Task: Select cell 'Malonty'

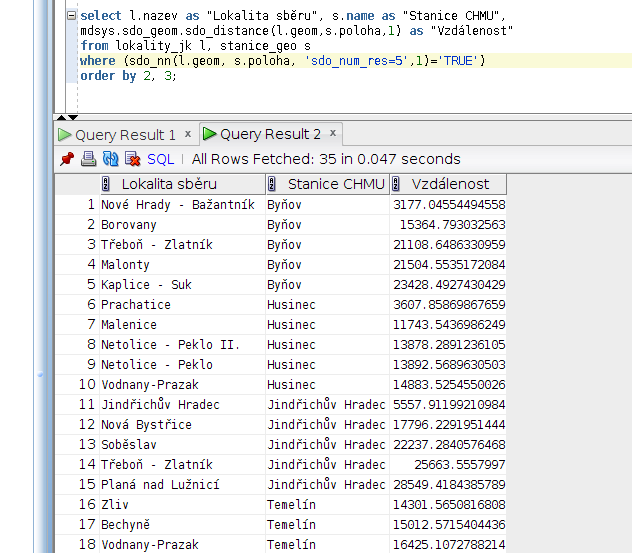Action: [183, 264]
